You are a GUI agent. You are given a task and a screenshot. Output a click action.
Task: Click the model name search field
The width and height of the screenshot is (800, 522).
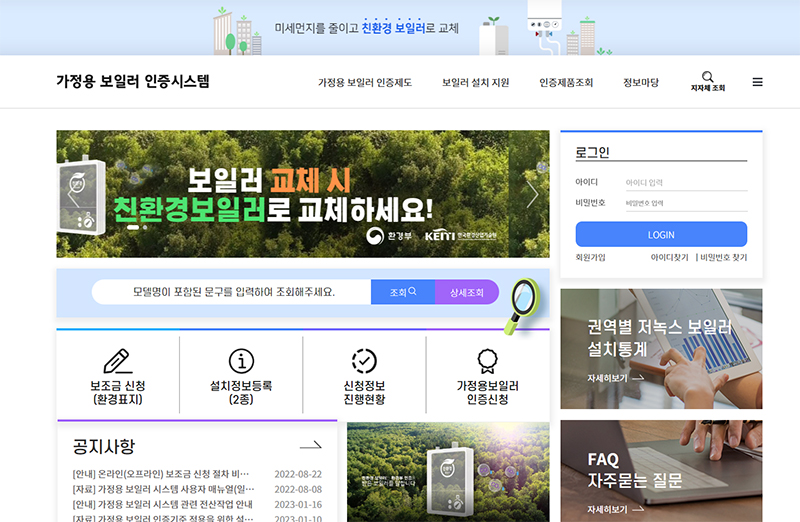click(234, 292)
